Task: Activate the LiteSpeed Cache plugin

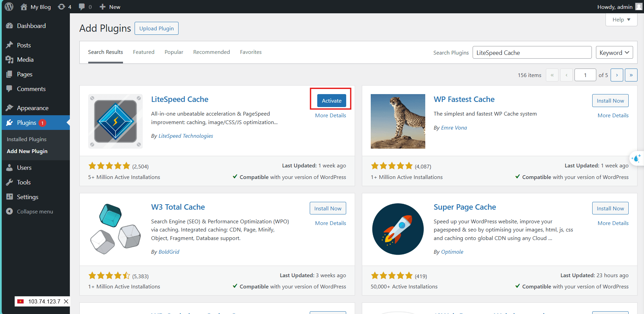Action: pyautogui.click(x=332, y=101)
